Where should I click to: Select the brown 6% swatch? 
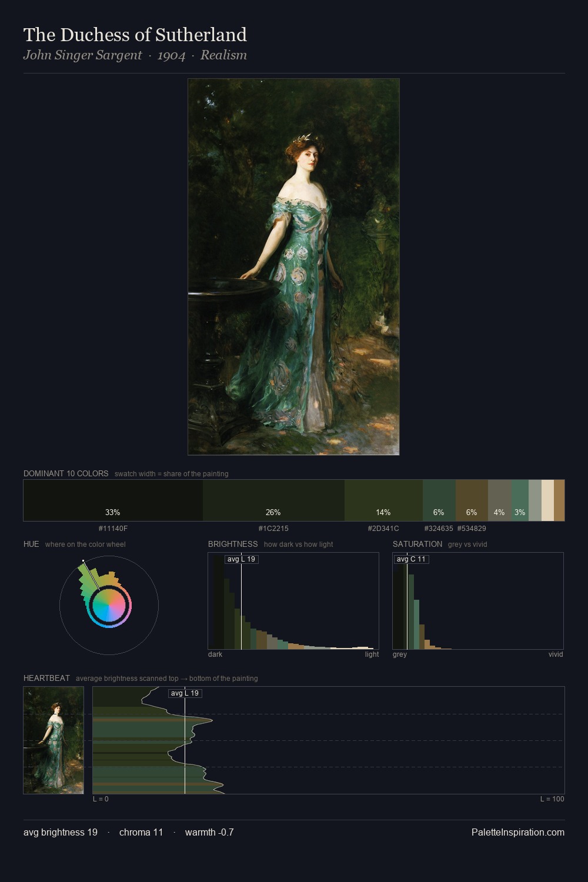click(472, 500)
